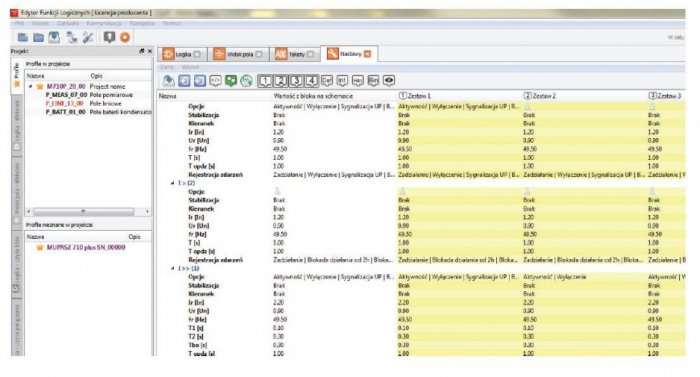This screenshot has height=377, width=700.
Task: Click the second blue square arrow icon
Action: (200, 81)
